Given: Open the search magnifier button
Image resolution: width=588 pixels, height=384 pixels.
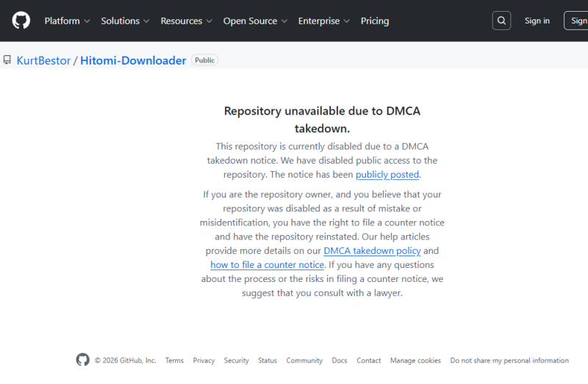Looking at the screenshot, I should (x=501, y=21).
